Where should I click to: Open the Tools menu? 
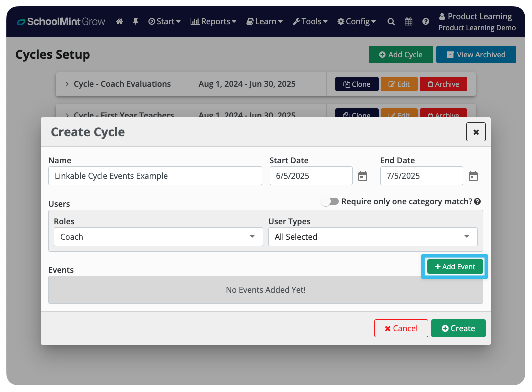point(310,21)
